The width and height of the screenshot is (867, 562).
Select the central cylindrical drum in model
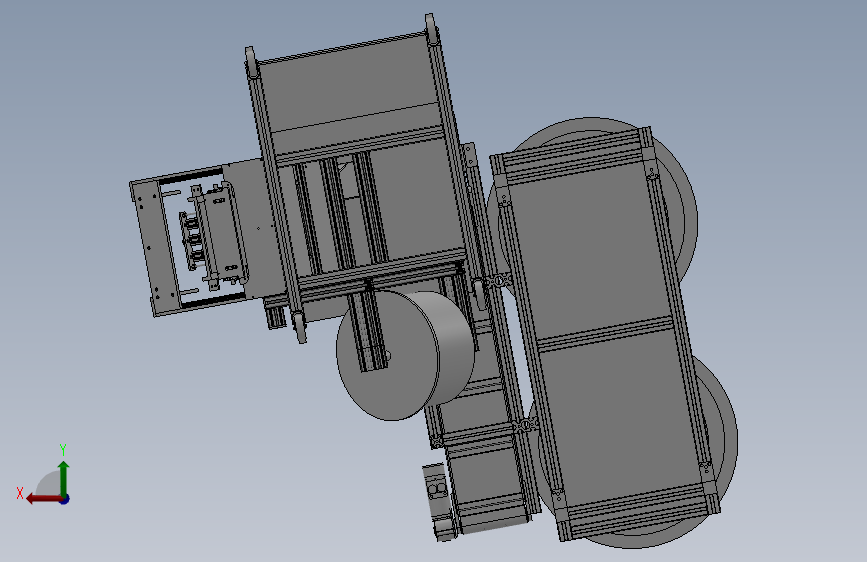(406, 355)
